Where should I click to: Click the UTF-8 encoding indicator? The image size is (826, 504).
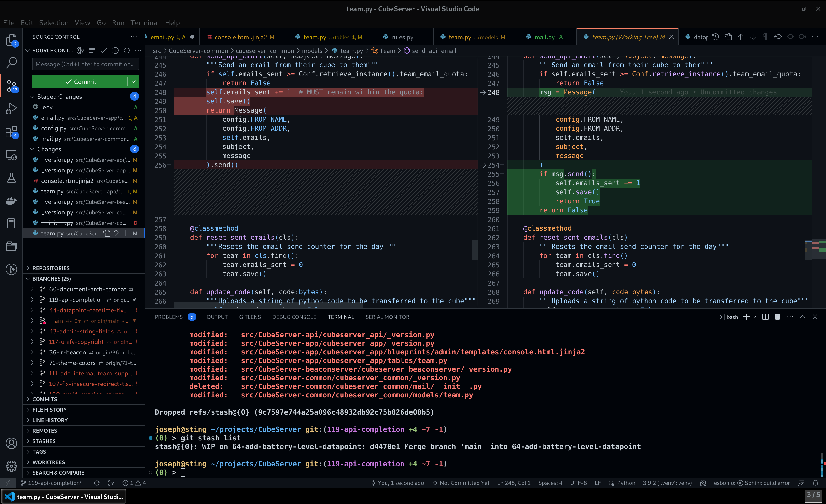point(578,483)
